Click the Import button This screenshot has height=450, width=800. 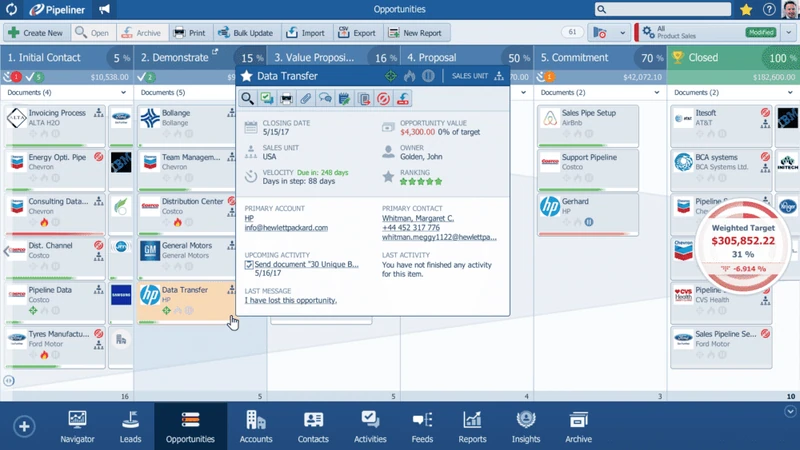pos(305,33)
